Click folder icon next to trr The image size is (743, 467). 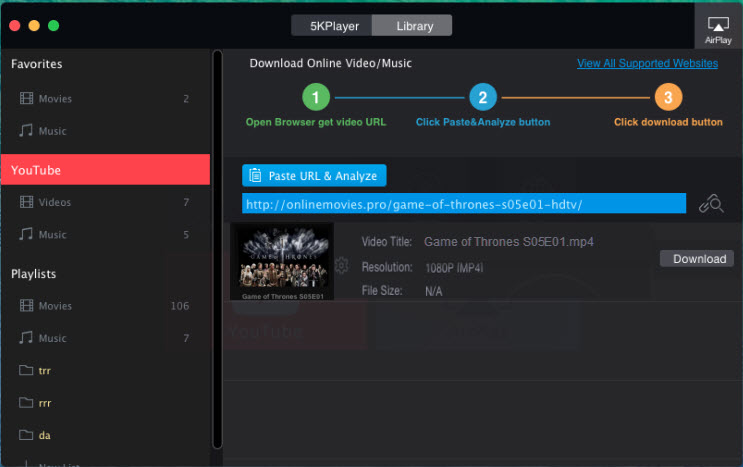[26, 370]
